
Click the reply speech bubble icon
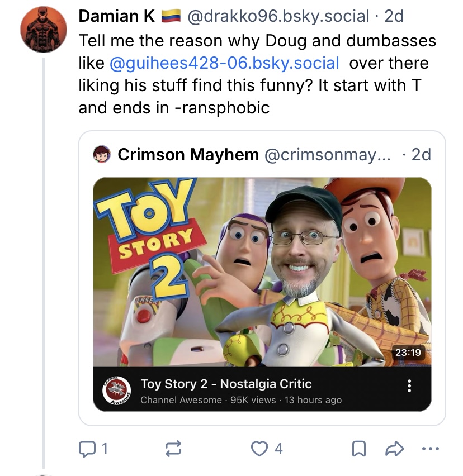(x=87, y=449)
